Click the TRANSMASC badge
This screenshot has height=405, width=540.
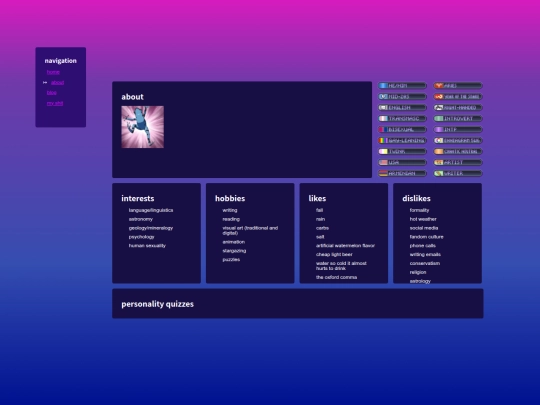(402, 118)
